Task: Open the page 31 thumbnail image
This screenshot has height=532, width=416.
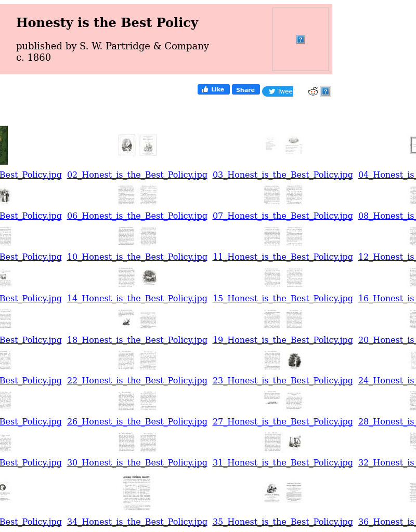Action: [283, 442]
